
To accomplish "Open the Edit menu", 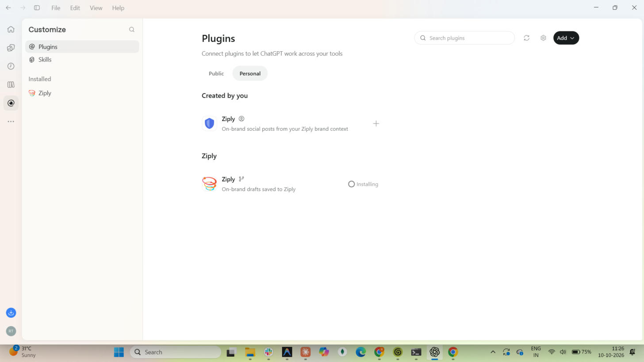I will click(75, 8).
